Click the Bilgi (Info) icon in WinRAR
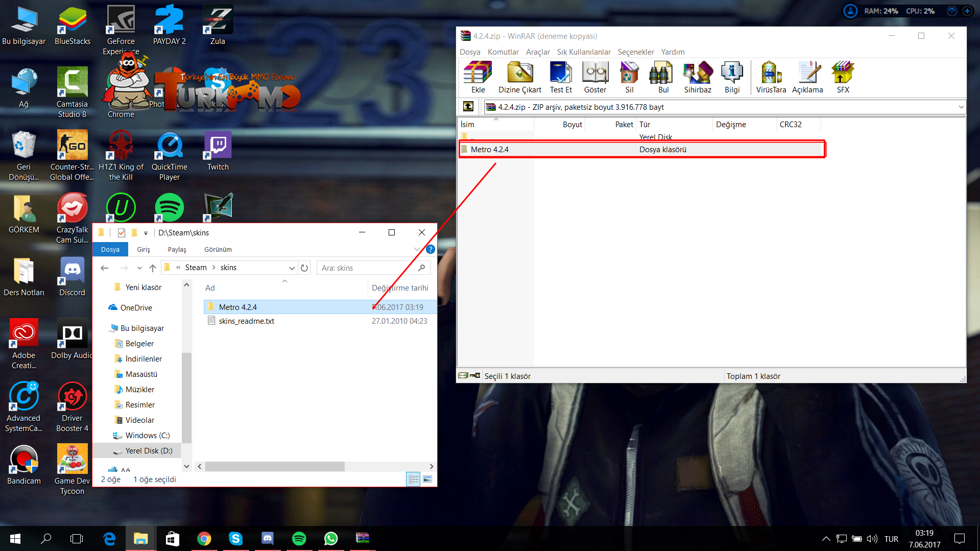Screen dimensions: 980x551 732,77
